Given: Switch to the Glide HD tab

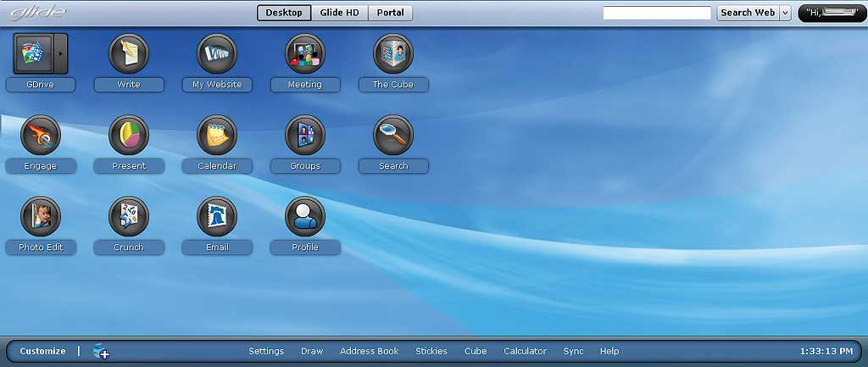Looking at the screenshot, I should 339,13.
